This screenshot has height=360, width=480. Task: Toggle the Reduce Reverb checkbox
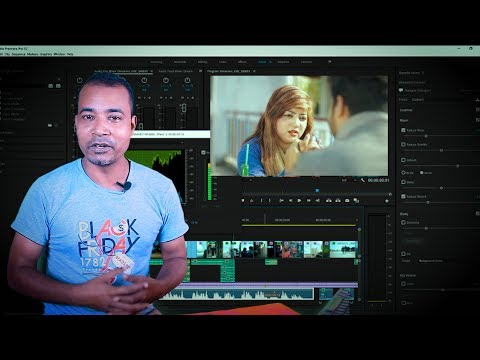[403, 196]
